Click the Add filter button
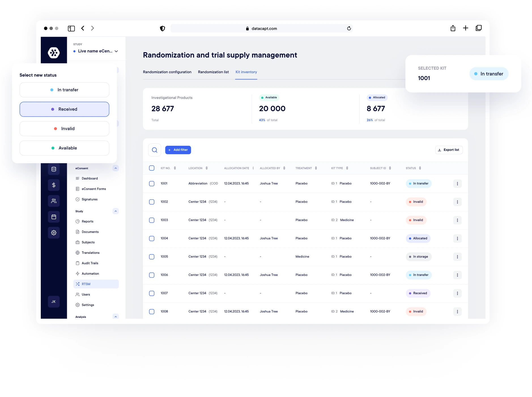This screenshot has height=397, width=532. (178, 150)
